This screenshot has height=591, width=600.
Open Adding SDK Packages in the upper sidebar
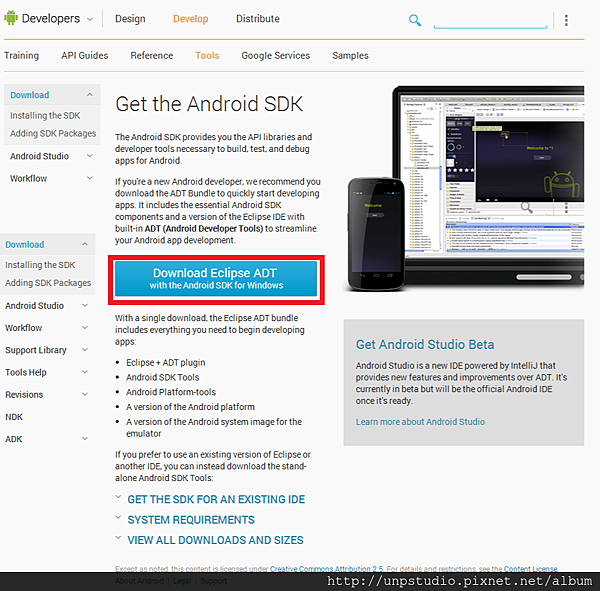pyautogui.click(x=53, y=134)
